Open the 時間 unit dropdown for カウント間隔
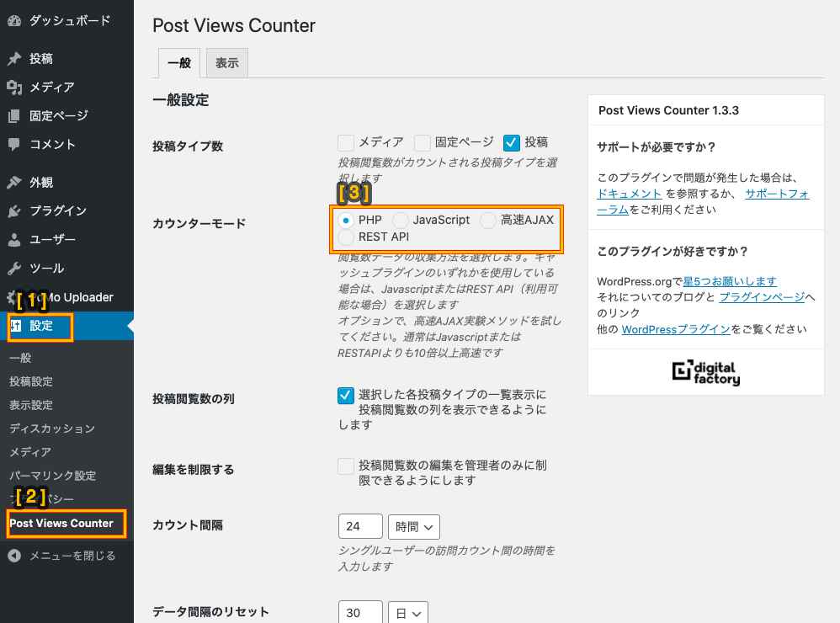The image size is (840, 623). point(414,526)
